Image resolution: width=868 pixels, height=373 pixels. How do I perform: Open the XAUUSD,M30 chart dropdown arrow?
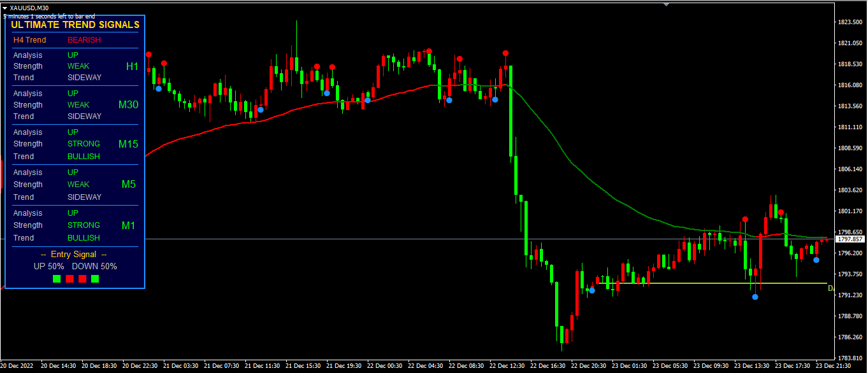point(5,8)
